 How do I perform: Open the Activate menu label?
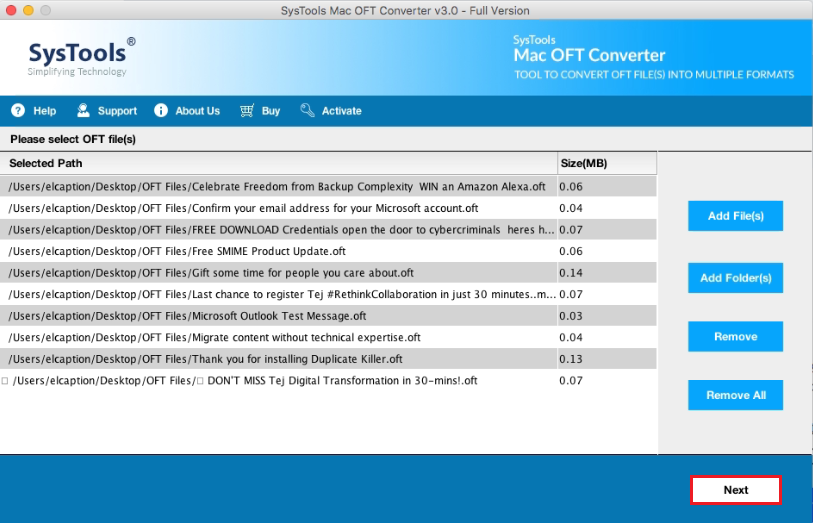click(x=342, y=111)
